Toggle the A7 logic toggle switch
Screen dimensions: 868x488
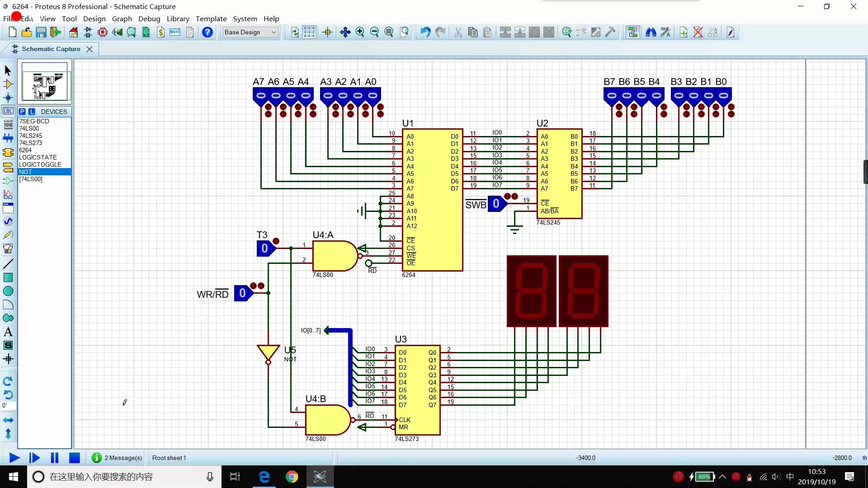pyautogui.click(x=260, y=96)
